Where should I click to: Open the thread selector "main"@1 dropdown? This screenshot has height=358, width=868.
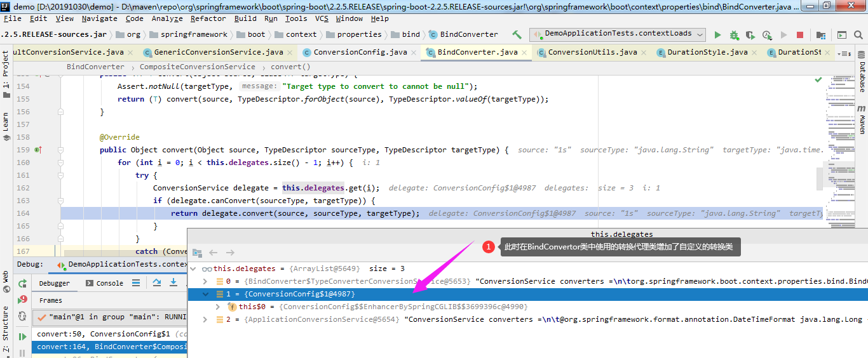(111, 317)
